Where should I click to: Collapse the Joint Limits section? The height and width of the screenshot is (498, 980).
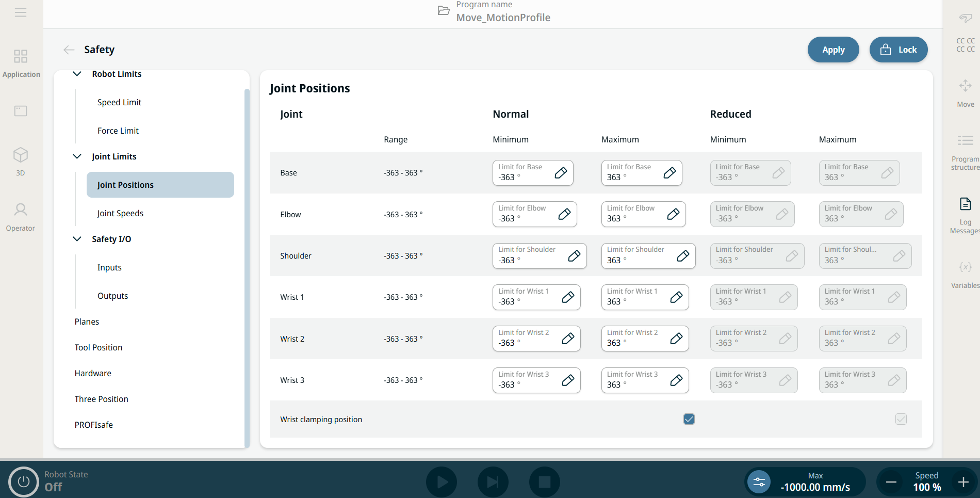pyautogui.click(x=77, y=156)
